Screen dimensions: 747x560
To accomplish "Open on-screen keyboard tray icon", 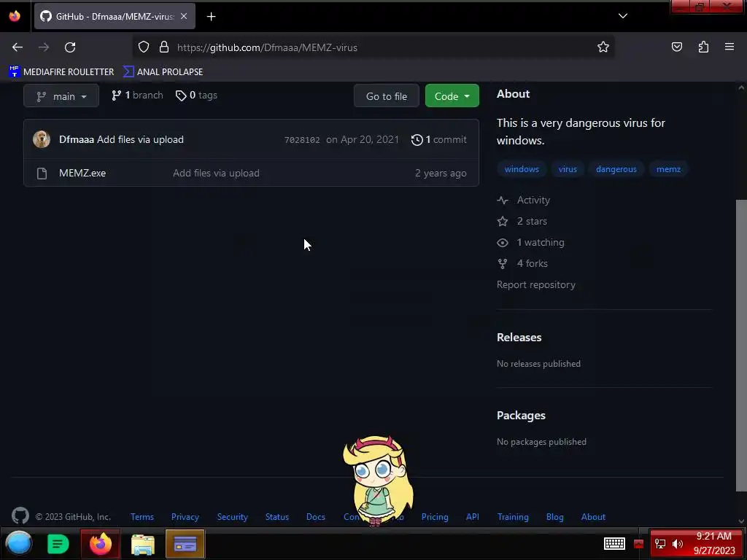I will click(x=614, y=543).
